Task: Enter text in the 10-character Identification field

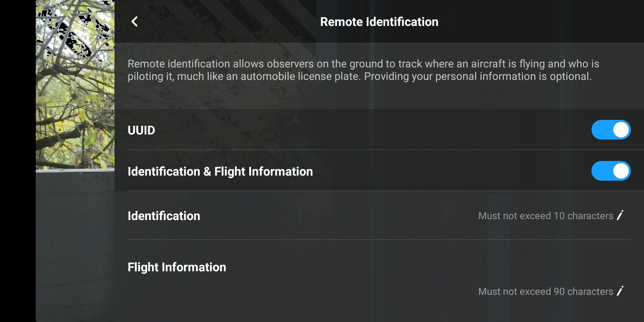Action: pos(545,216)
